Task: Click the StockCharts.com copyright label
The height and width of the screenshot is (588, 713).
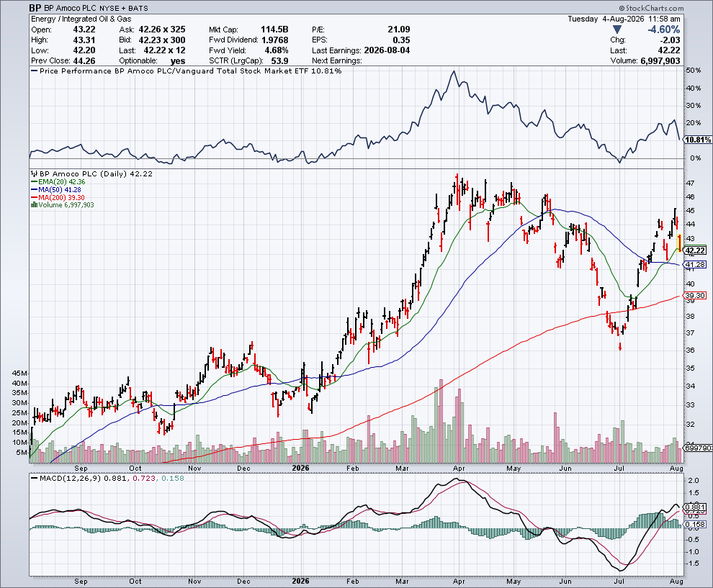Action: click(x=651, y=8)
